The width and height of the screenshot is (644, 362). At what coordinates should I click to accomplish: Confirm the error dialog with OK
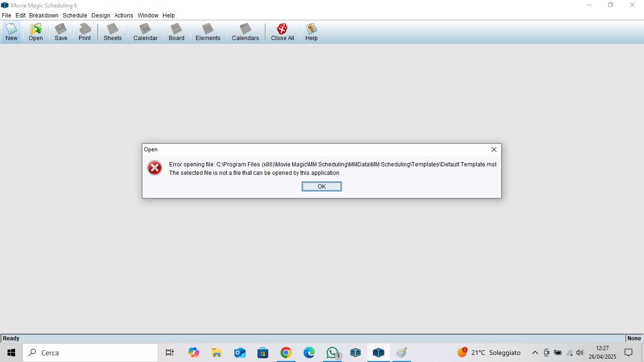(322, 187)
